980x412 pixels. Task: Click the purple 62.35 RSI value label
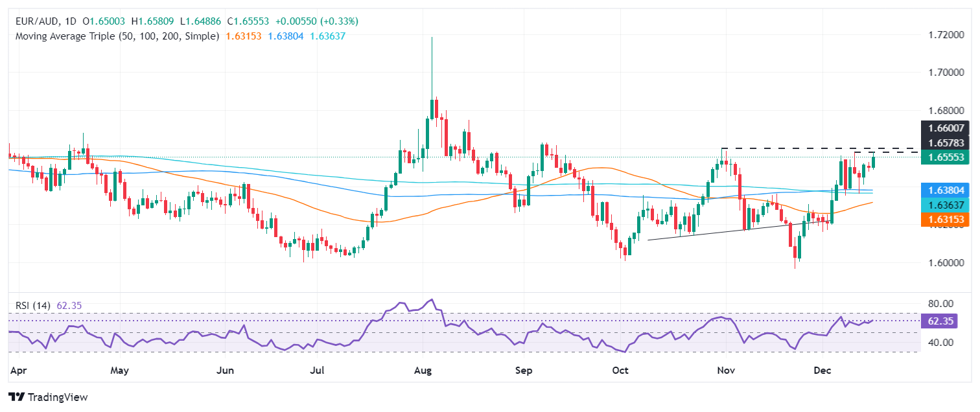tap(947, 320)
